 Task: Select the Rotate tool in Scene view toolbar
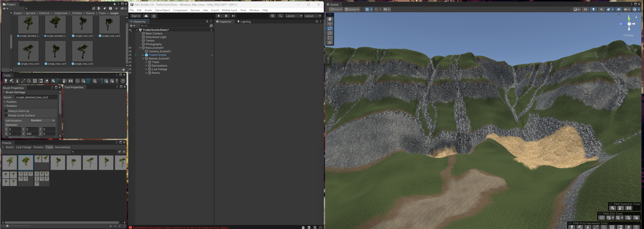pyautogui.click(x=330, y=28)
